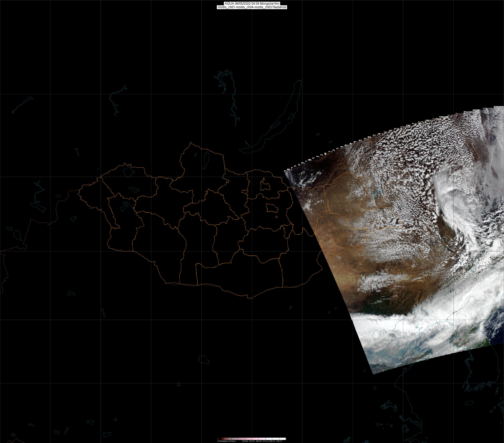Click the modis_ch01-modis_ch04-modis_ch03 Radiance label
The width and height of the screenshot is (504, 443).
(x=252, y=7)
